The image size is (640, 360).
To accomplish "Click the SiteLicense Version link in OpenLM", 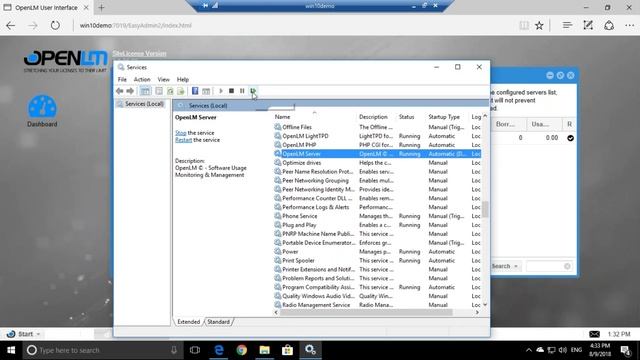I will coord(139,53).
